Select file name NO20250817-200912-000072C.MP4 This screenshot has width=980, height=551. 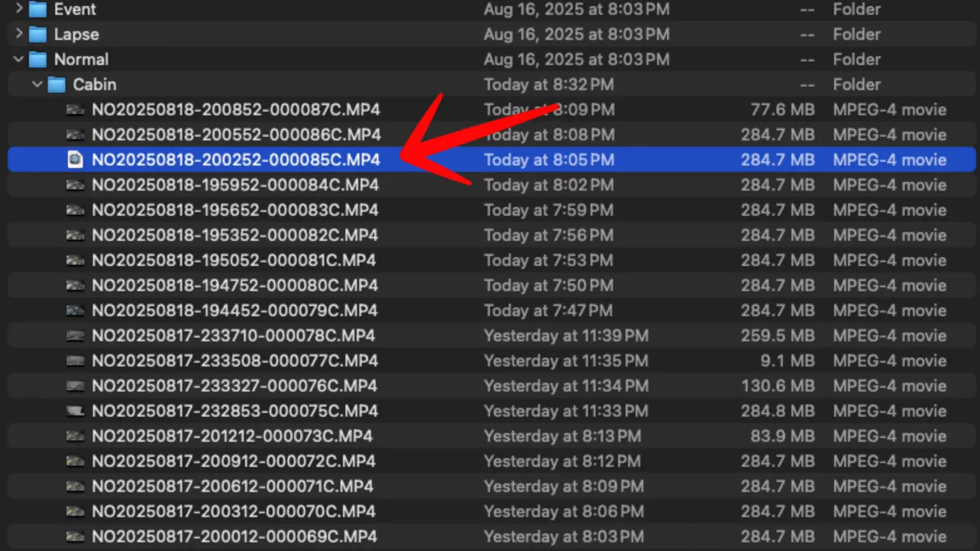[234, 461]
